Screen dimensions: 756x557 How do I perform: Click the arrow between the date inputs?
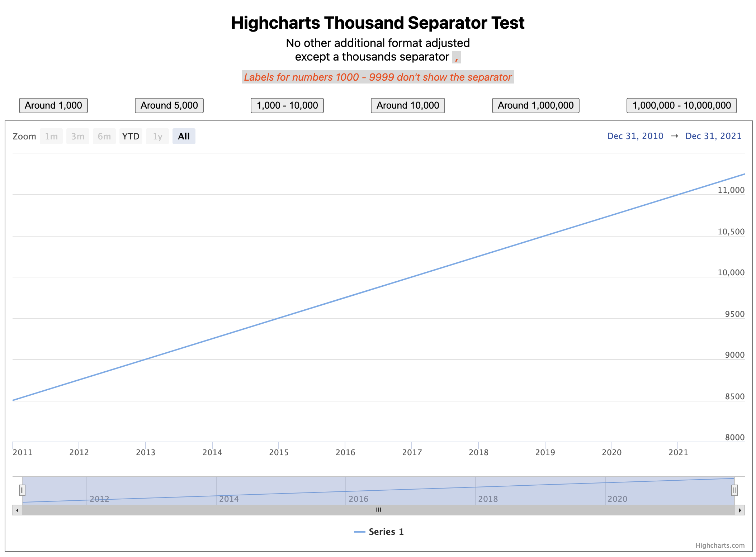click(x=676, y=136)
